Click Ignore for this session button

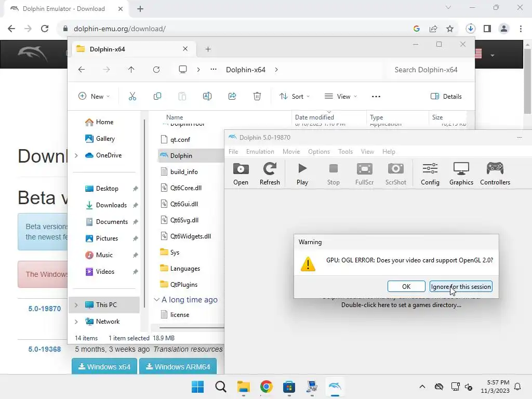coord(461,286)
